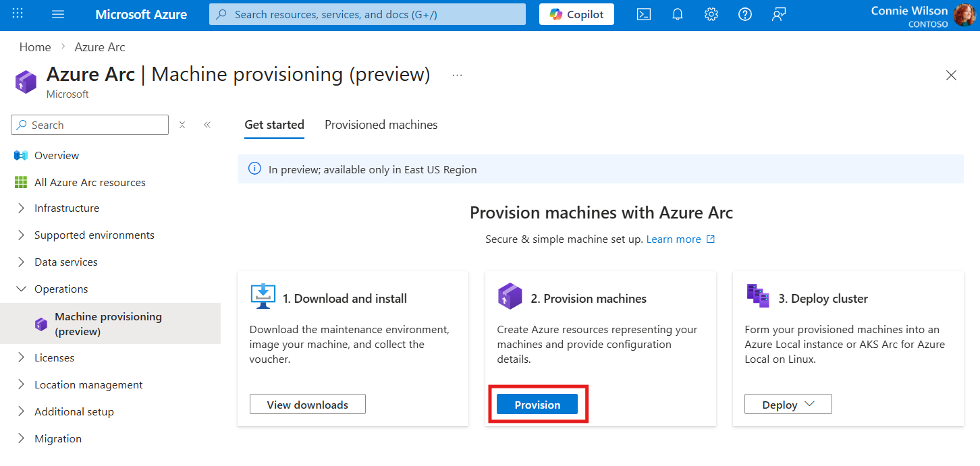Image resolution: width=980 pixels, height=466 pixels.
Task: Switch to the Provisioned machines tab
Action: tap(381, 125)
